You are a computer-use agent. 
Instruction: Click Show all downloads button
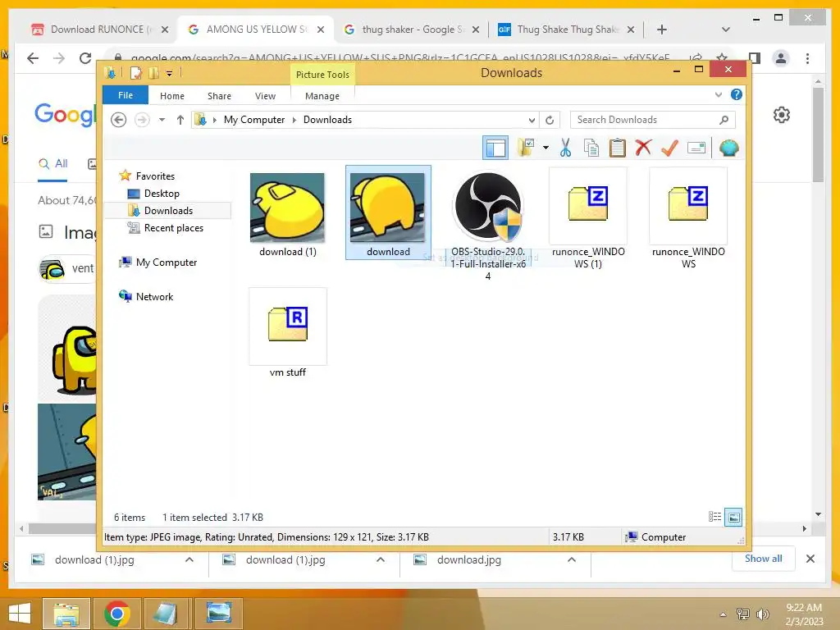763,559
